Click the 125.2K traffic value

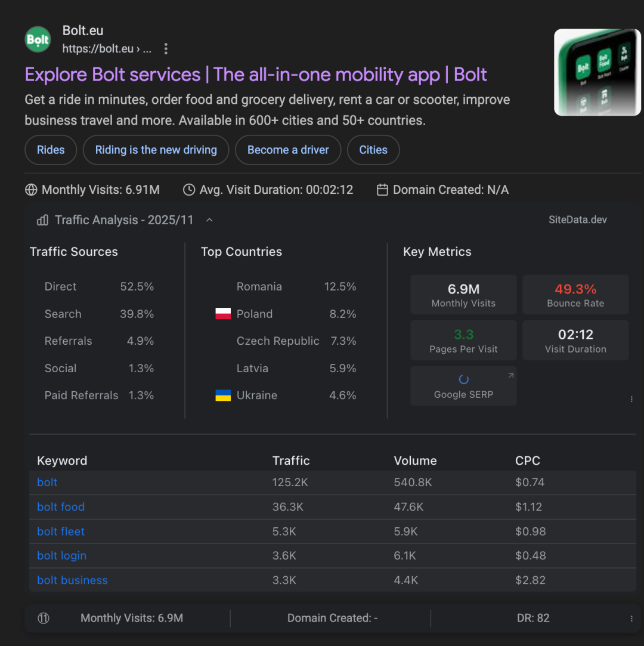pyautogui.click(x=290, y=482)
